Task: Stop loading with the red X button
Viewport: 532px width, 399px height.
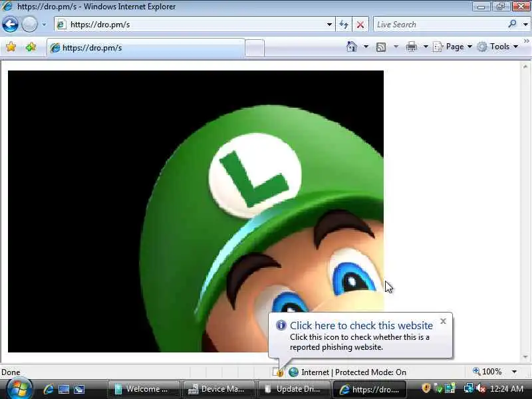Action: [360, 25]
